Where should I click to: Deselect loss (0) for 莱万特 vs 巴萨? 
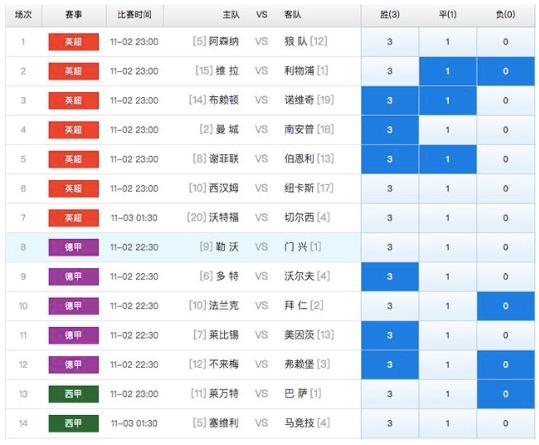point(506,394)
